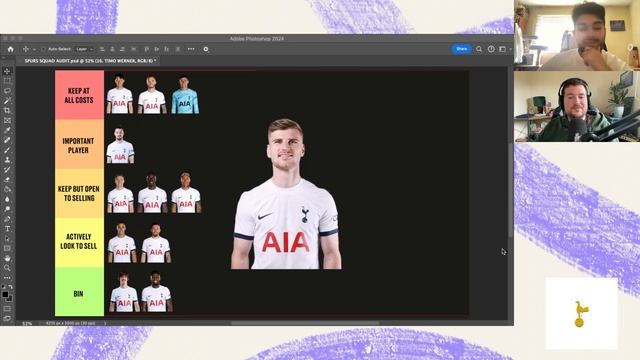
Task: Select the Dodge tool
Action: click(7, 209)
